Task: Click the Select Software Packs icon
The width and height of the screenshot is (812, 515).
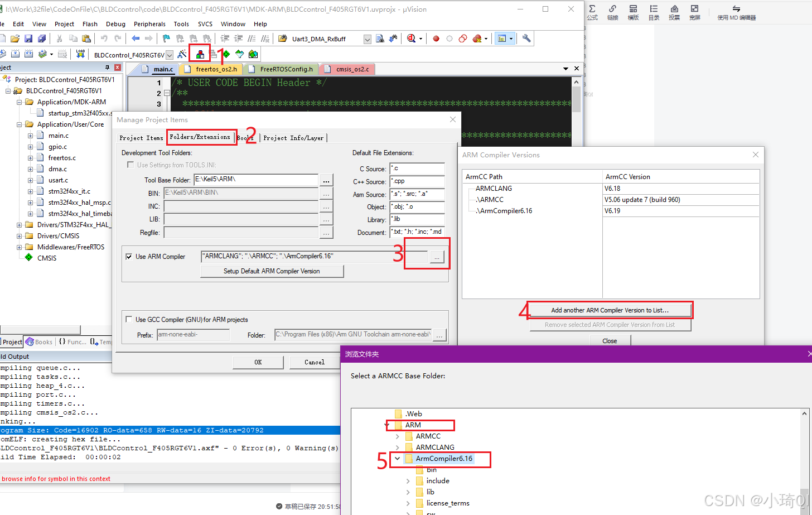Action: coord(240,54)
